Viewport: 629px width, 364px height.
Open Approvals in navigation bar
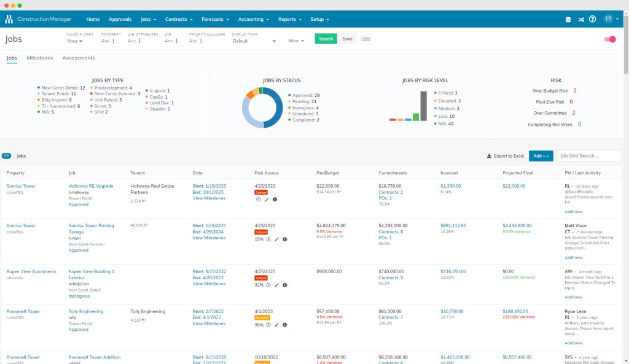coord(120,19)
